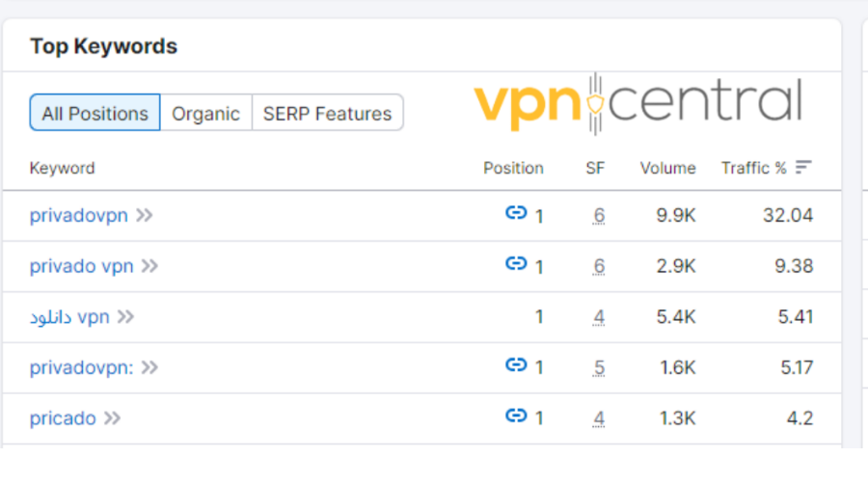Expand arrows beside دانلود vpn keyword
The height and width of the screenshot is (482, 868).
coord(125,317)
